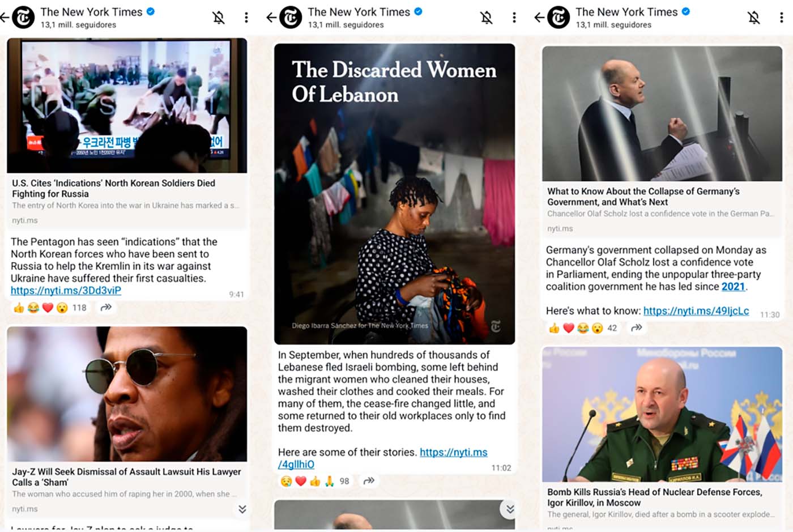The image size is (793, 532).
Task: Open the Igor Kirillov article preview image
Action: click(x=662, y=414)
